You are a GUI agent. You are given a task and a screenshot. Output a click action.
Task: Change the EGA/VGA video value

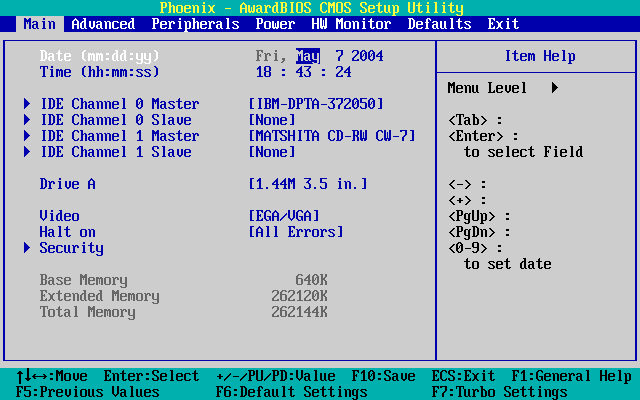point(284,216)
